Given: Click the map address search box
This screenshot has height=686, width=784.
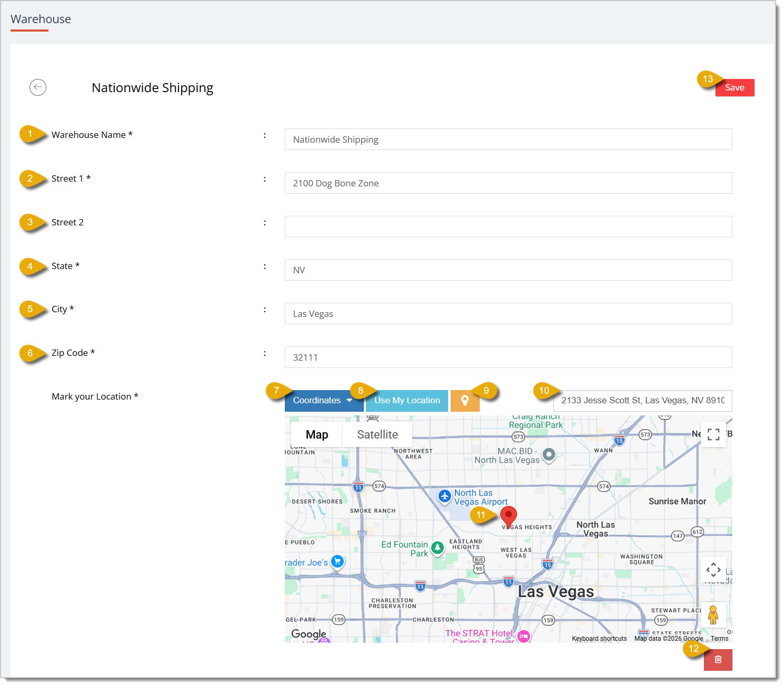Looking at the screenshot, I should pyautogui.click(x=642, y=401).
